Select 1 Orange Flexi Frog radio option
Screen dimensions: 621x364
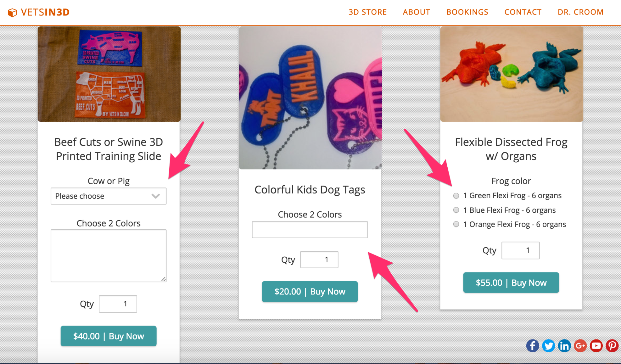click(x=456, y=224)
